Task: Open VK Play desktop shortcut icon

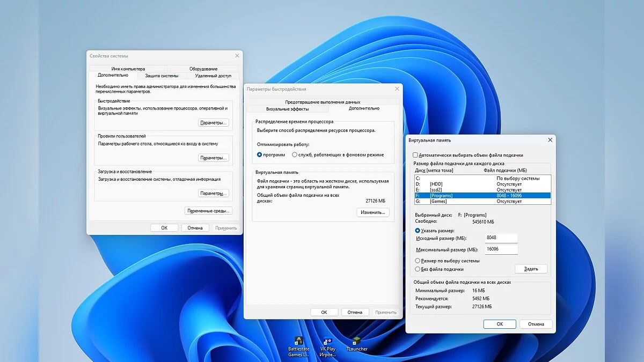Action: (x=327, y=342)
